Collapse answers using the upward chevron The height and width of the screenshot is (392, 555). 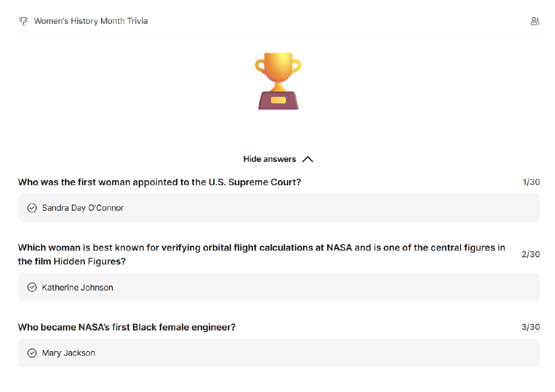tap(307, 159)
